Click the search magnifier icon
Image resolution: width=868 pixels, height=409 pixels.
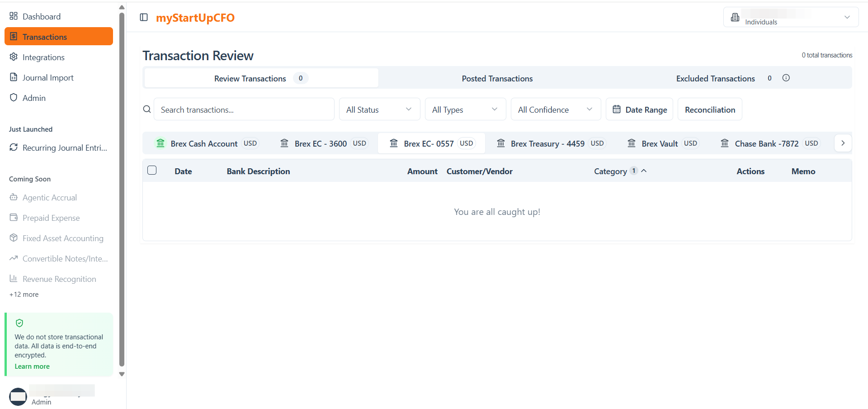pos(147,109)
